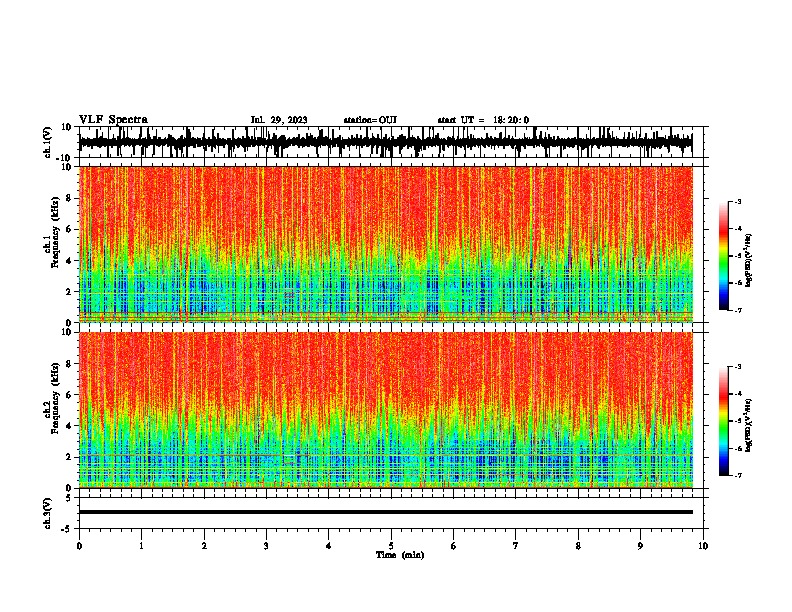Click the ch.2 spectrogram color scale bar
The image size is (792, 612).
coord(723,421)
